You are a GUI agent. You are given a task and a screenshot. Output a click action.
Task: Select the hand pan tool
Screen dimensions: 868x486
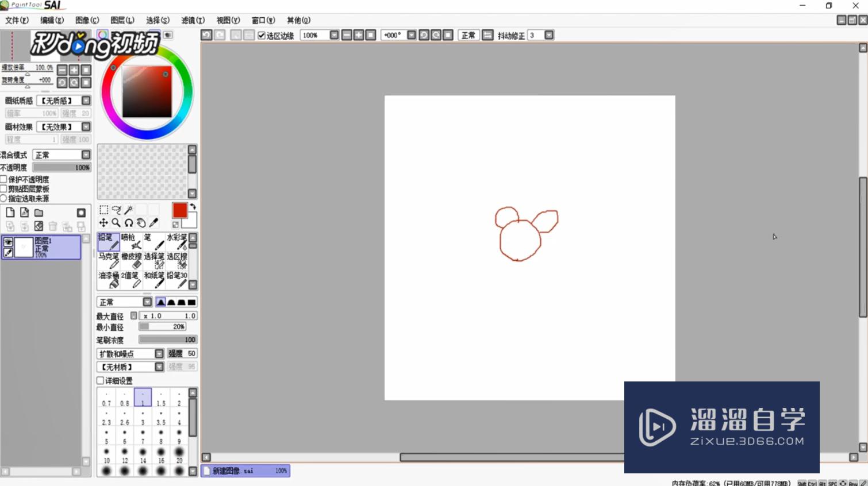point(141,223)
